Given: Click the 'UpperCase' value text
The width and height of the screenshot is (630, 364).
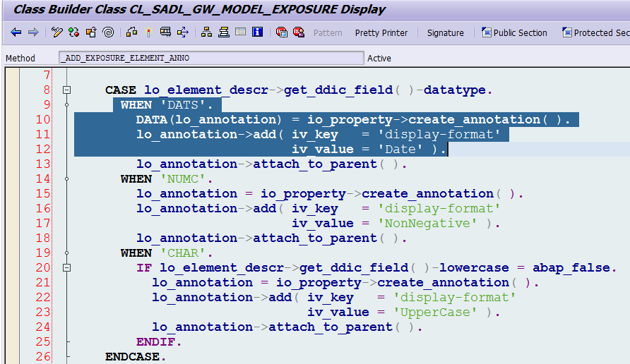Looking at the screenshot, I should tap(435, 313).
